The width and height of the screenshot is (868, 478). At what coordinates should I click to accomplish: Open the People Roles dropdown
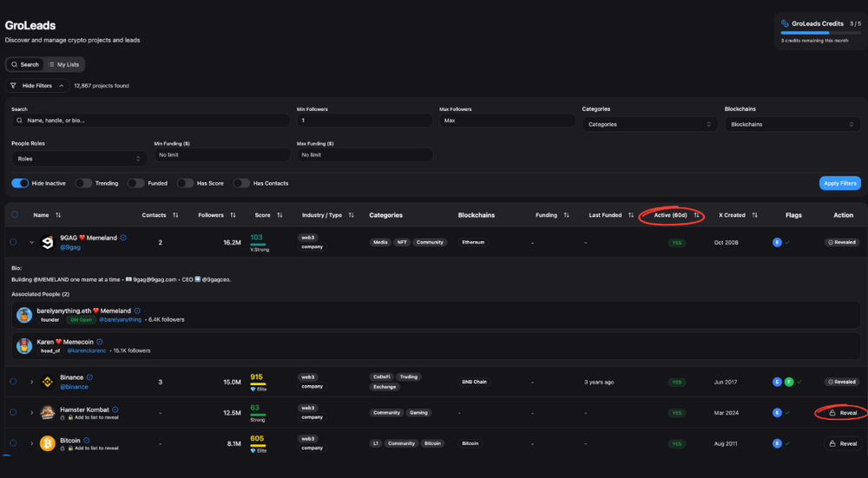(79, 159)
